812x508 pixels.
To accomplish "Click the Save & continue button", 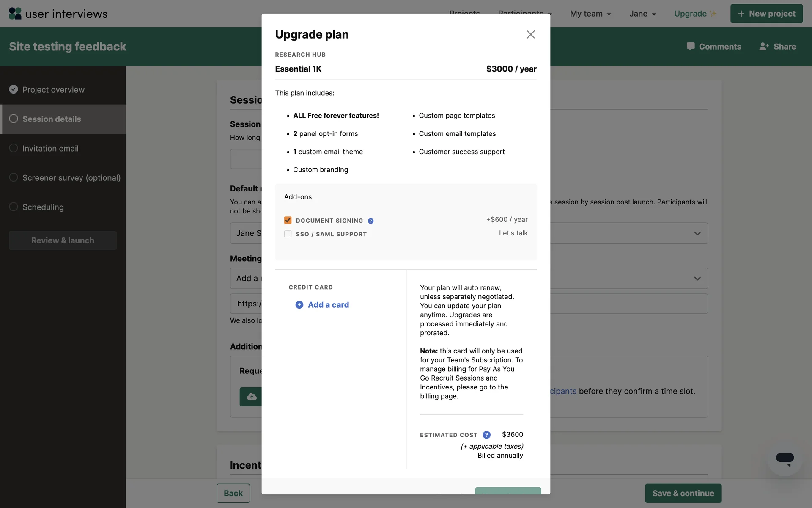I will click(x=683, y=493).
